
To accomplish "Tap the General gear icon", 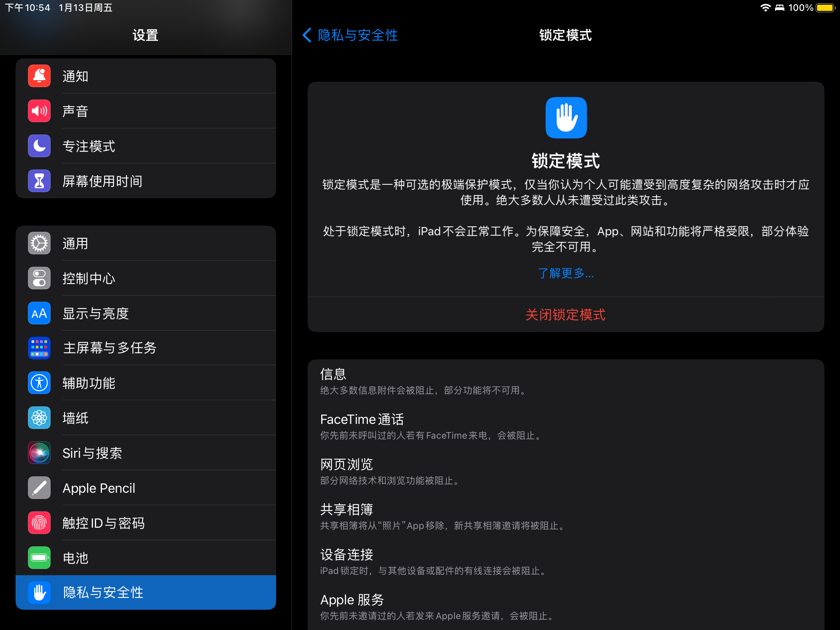I will (x=39, y=243).
